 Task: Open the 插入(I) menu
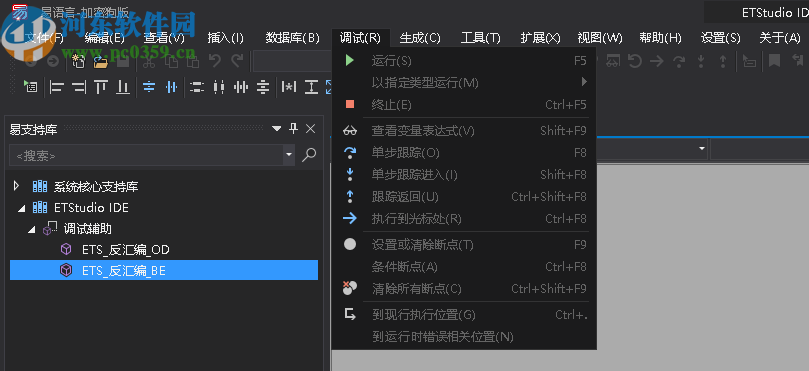225,38
